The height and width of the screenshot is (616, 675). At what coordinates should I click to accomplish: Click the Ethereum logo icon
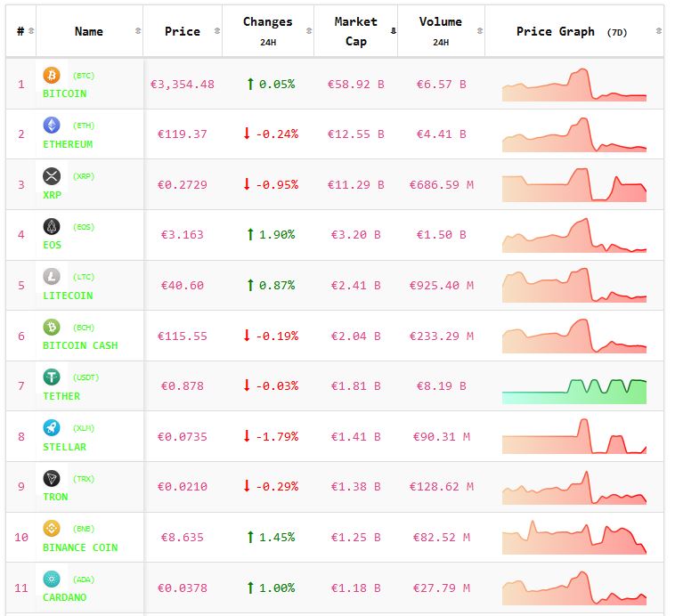point(52,126)
